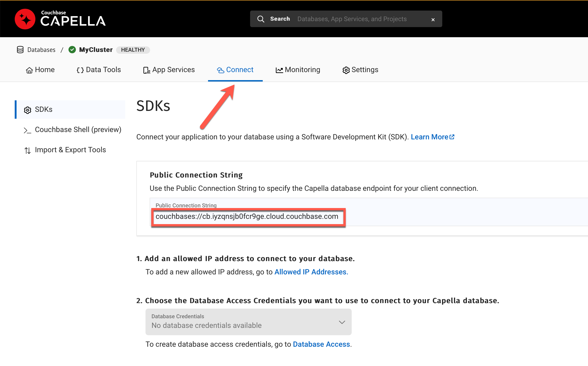Click the Data Tools curly braces icon

[x=80, y=70]
